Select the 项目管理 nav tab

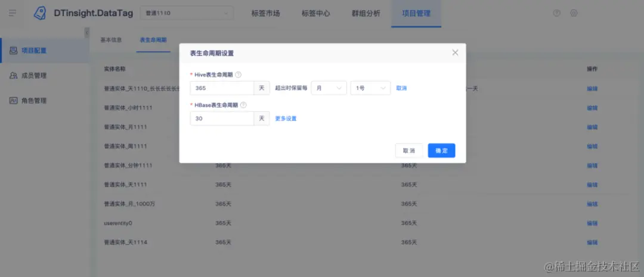416,13
